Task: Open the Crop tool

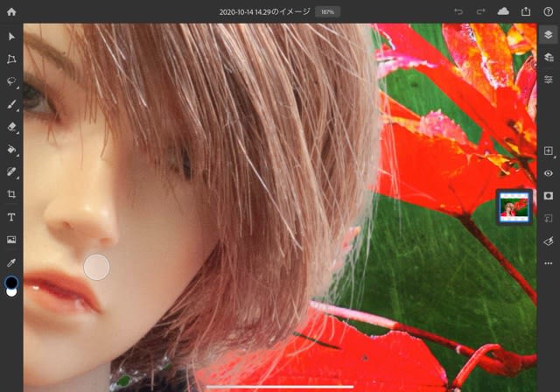Action: tap(11, 194)
